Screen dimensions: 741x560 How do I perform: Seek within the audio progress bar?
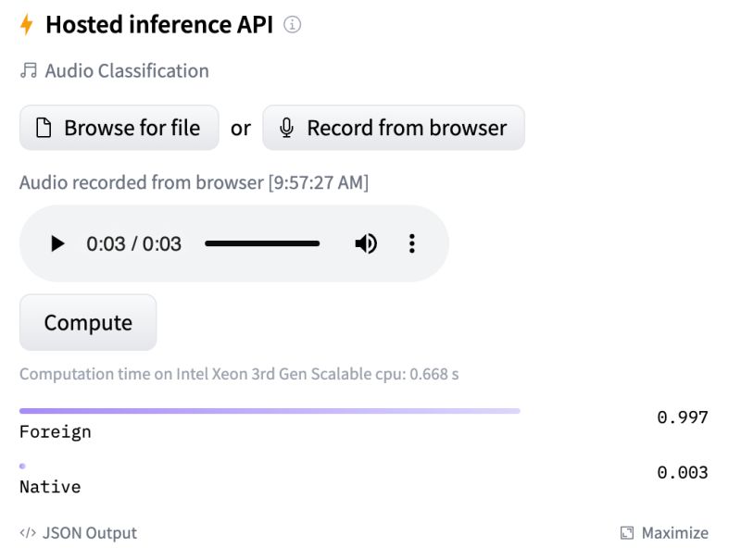tap(262, 243)
